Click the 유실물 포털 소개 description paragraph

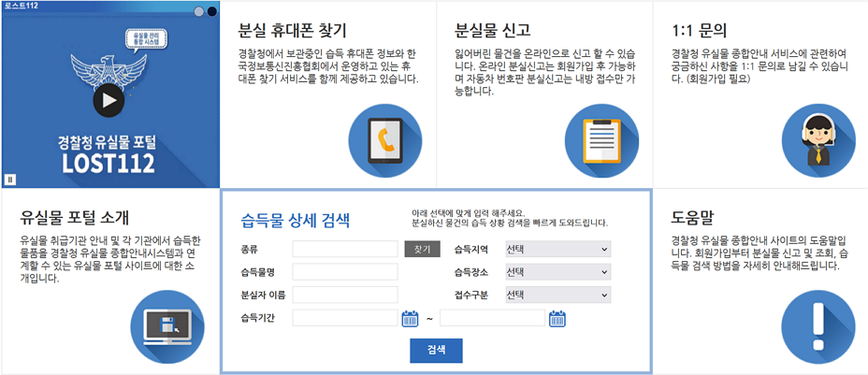[x=109, y=259]
